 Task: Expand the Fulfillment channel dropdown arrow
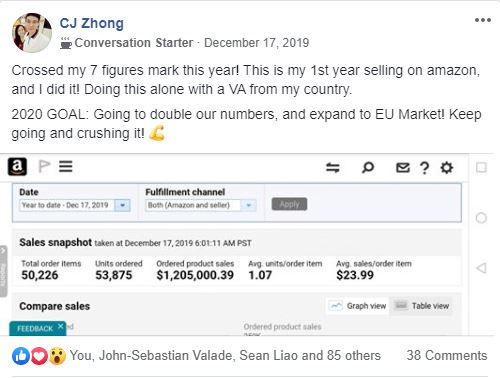pos(248,205)
